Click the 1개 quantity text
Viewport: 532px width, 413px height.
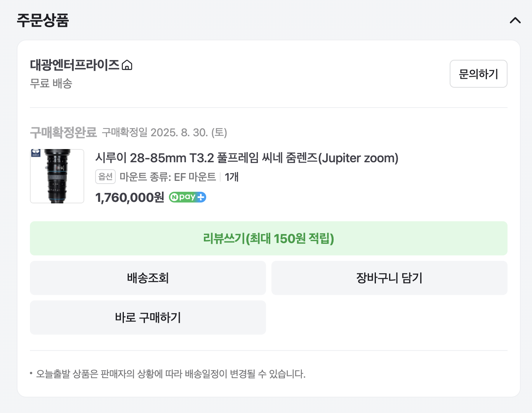pos(231,177)
